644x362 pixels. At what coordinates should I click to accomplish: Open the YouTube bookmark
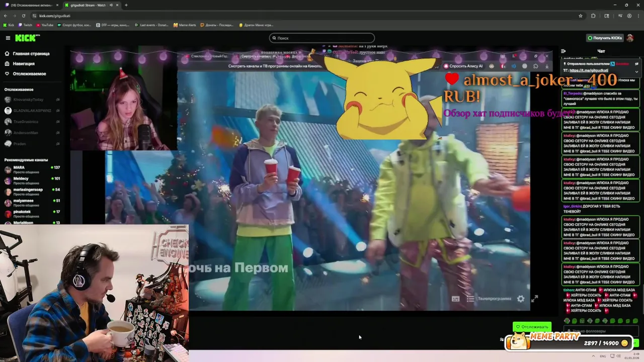pyautogui.click(x=45, y=25)
